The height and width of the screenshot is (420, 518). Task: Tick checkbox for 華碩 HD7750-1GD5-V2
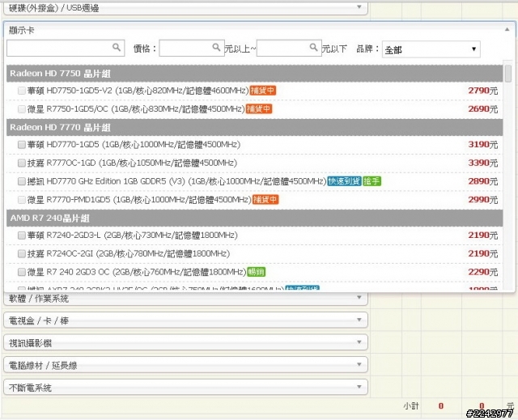(x=22, y=91)
